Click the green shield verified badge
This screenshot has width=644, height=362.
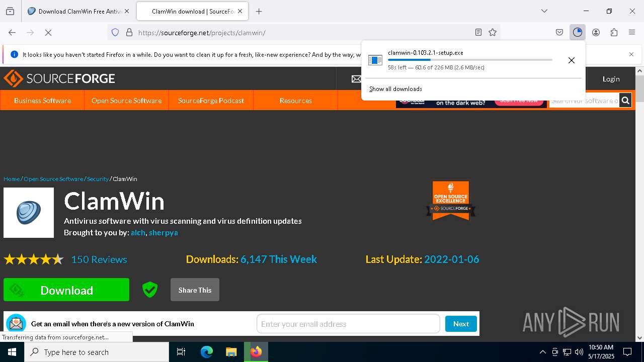(150, 290)
